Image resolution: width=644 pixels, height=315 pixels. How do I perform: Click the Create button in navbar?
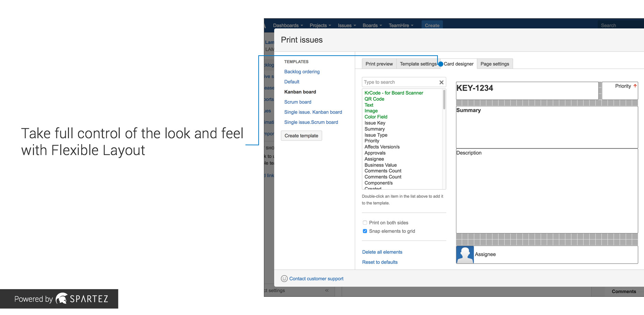432,25
